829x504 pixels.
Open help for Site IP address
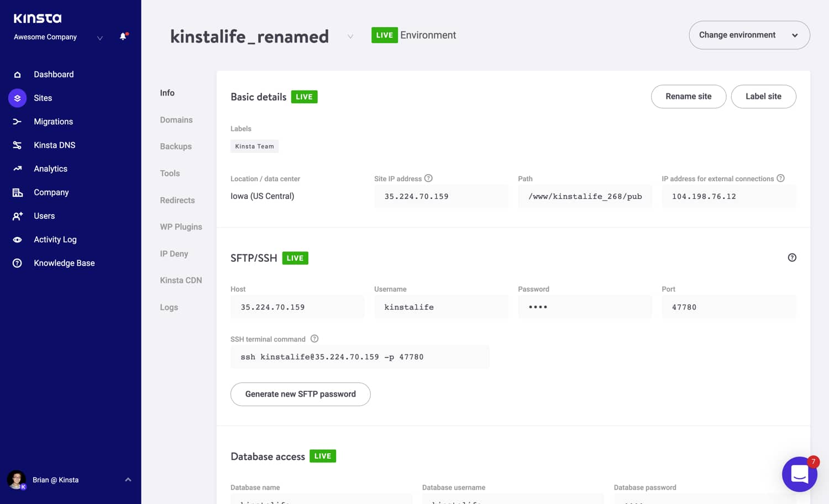(428, 178)
